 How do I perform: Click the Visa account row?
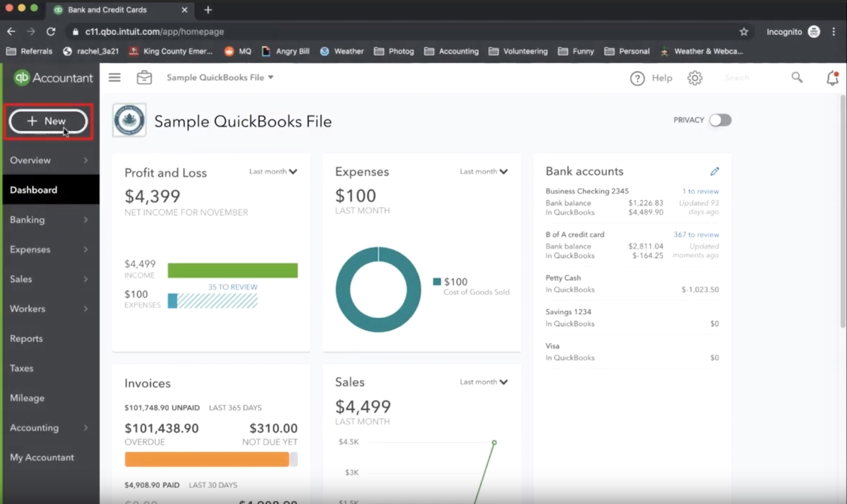(x=632, y=352)
